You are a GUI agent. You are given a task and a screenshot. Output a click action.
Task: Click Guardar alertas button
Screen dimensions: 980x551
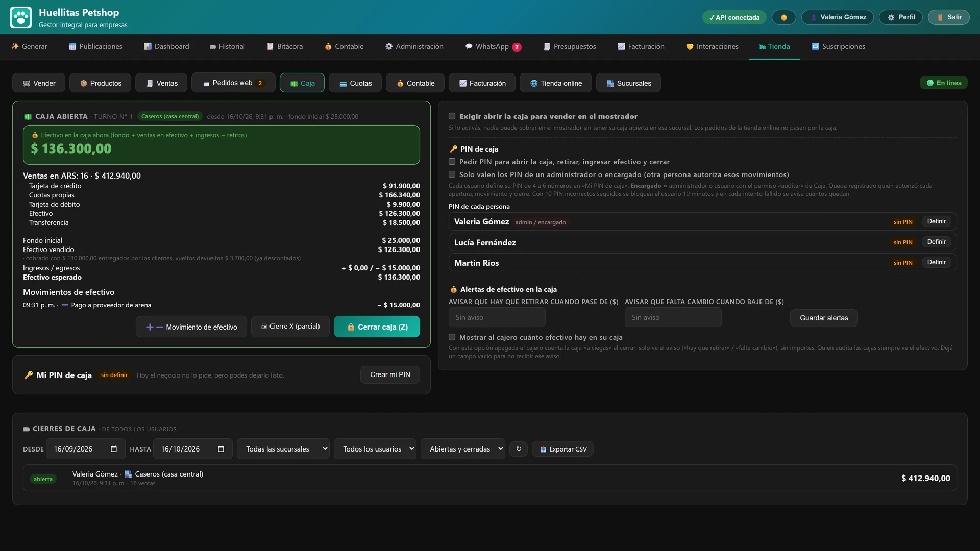click(824, 318)
